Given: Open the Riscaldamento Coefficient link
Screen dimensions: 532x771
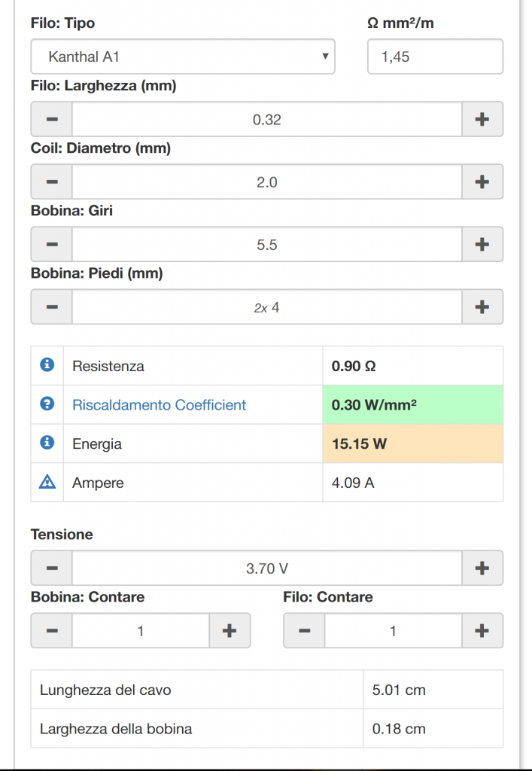Looking at the screenshot, I should [160, 404].
